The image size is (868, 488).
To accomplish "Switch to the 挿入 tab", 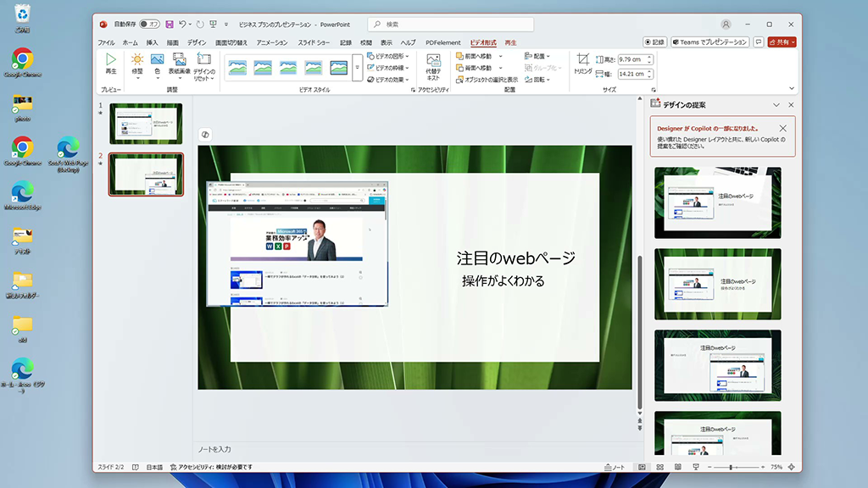I will pyautogui.click(x=153, y=42).
